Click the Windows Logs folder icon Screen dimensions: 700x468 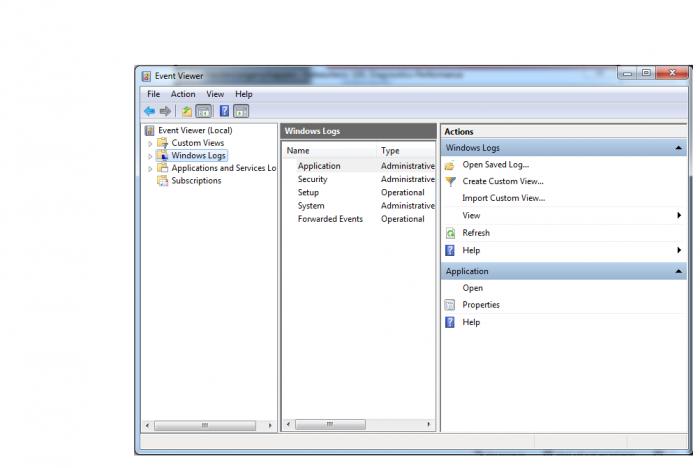[162, 155]
